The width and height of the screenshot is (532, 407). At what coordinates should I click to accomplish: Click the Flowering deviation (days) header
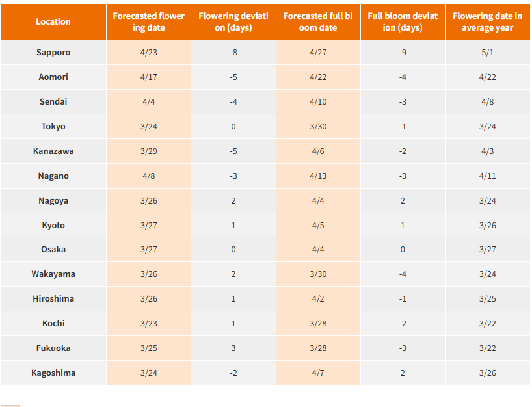233,21
